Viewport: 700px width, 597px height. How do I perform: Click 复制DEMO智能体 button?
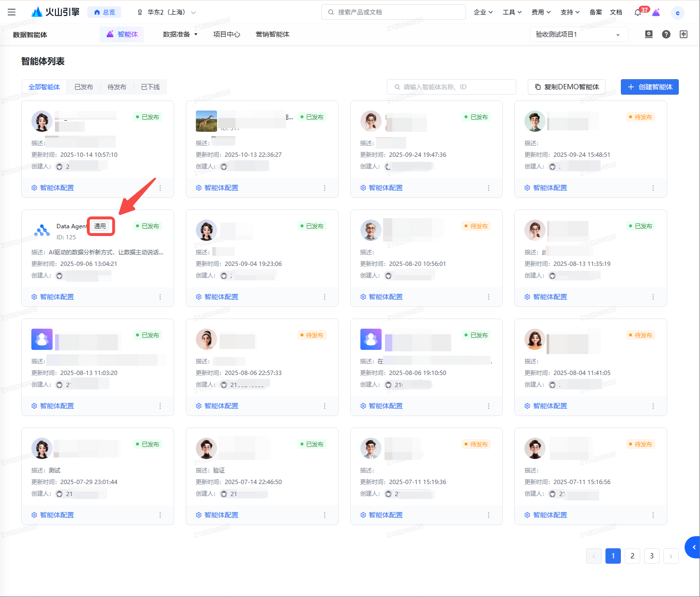click(566, 87)
